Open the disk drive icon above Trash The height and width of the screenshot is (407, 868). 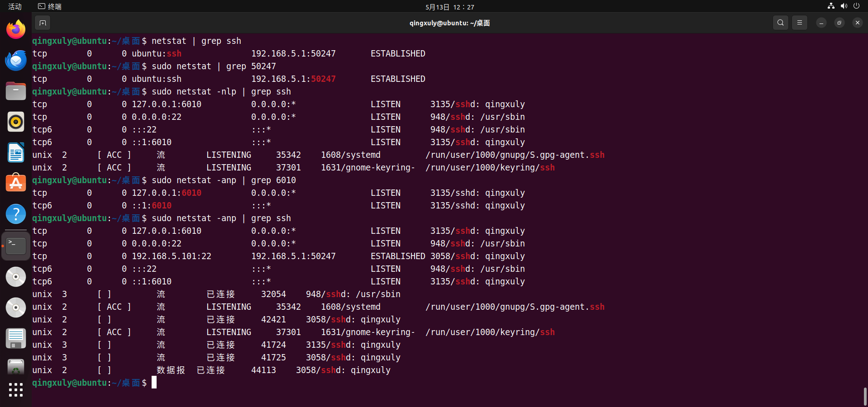(x=16, y=338)
